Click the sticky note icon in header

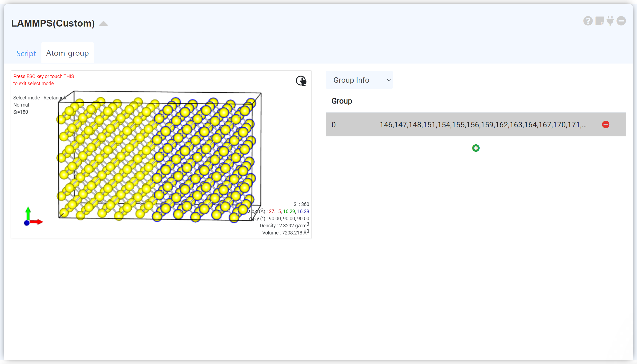click(x=599, y=21)
